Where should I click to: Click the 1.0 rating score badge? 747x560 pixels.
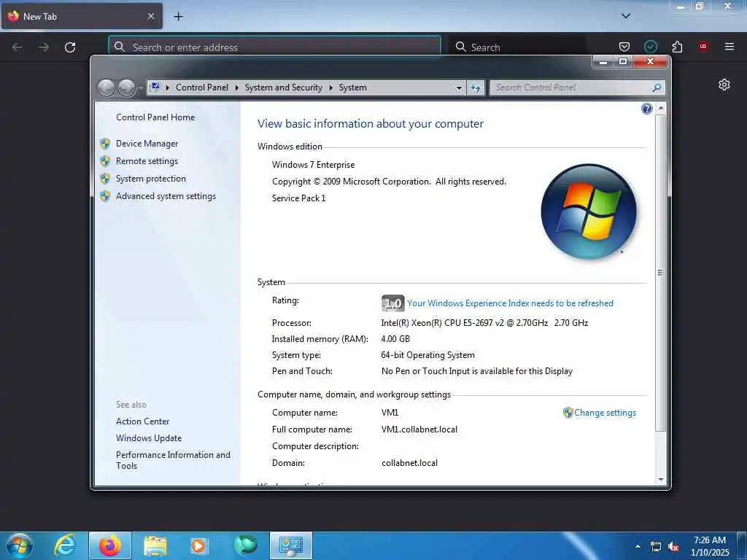pyautogui.click(x=393, y=303)
